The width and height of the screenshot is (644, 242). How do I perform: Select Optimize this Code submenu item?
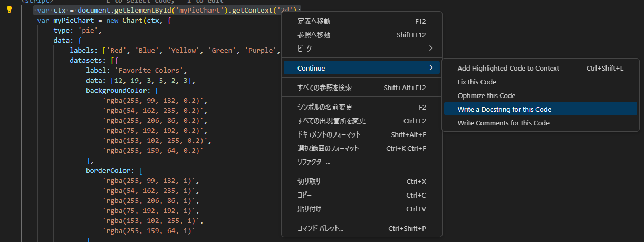click(x=541, y=95)
